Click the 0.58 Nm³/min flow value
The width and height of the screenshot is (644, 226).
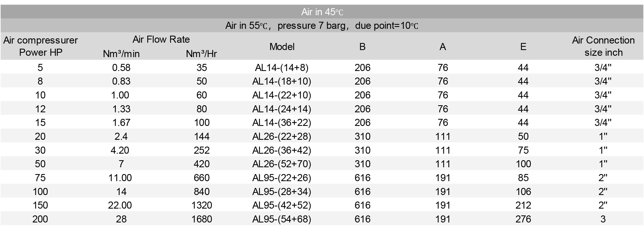click(x=121, y=67)
